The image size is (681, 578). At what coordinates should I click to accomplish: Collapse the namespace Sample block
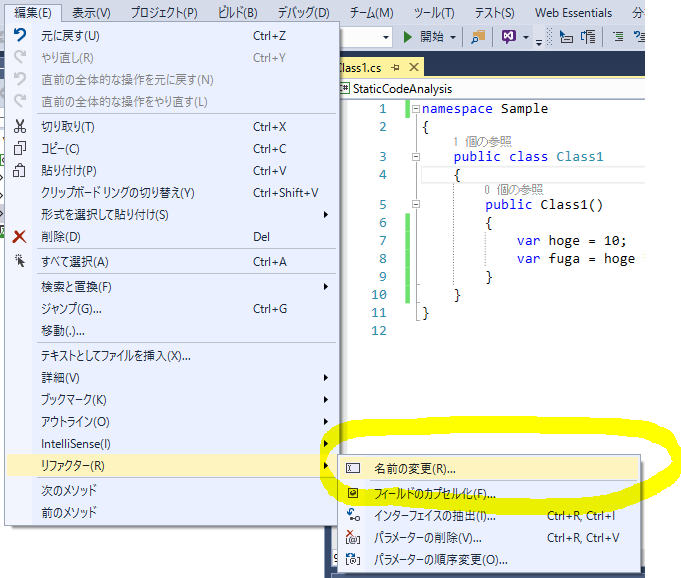pos(416,109)
